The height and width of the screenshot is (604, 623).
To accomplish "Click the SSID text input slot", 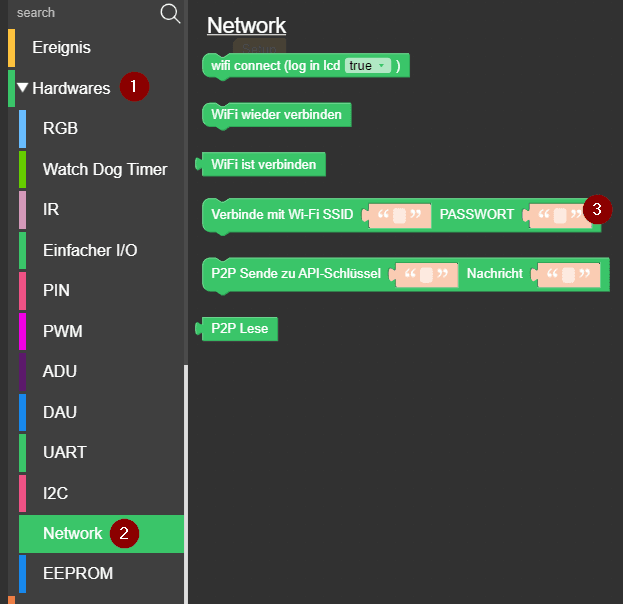I will (x=399, y=215).
